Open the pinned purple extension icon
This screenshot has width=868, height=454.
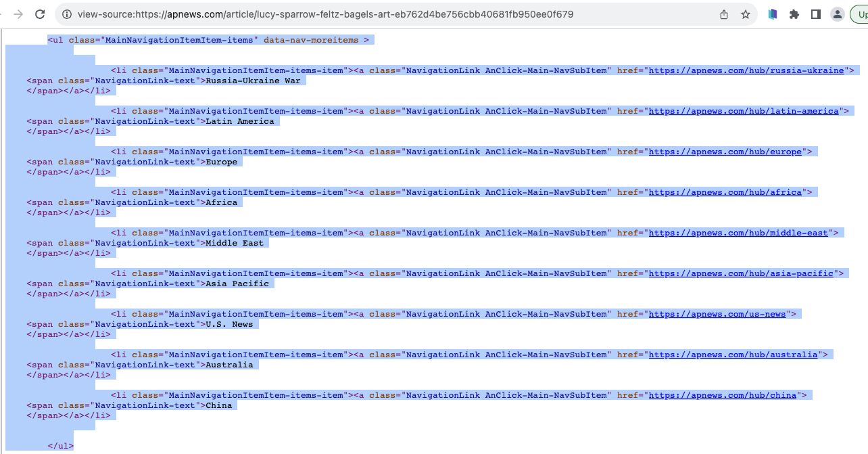pyautogui.click(x=772, y=13)
